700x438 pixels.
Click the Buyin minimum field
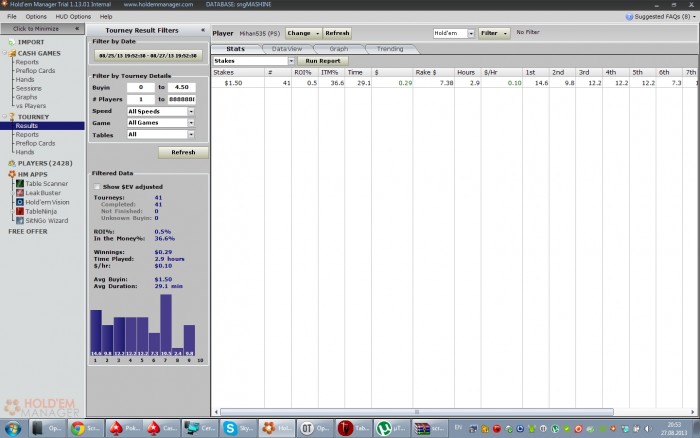pos(141,88)
